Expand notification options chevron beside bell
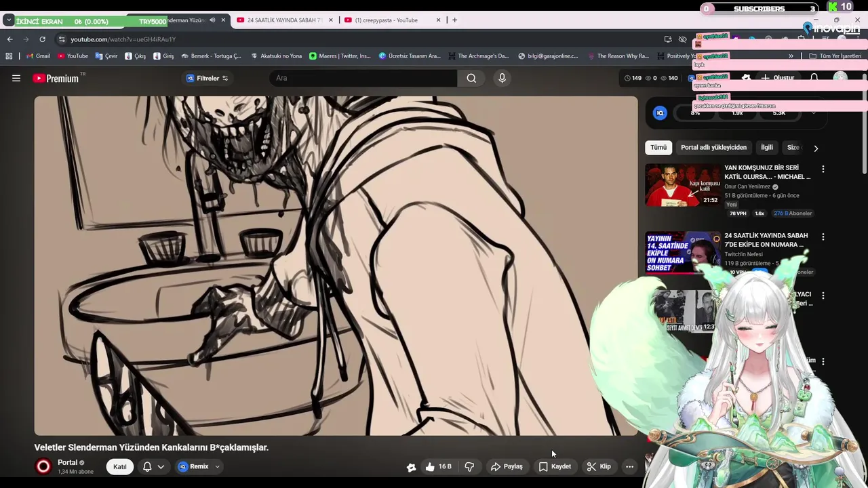 pos(161,466)
